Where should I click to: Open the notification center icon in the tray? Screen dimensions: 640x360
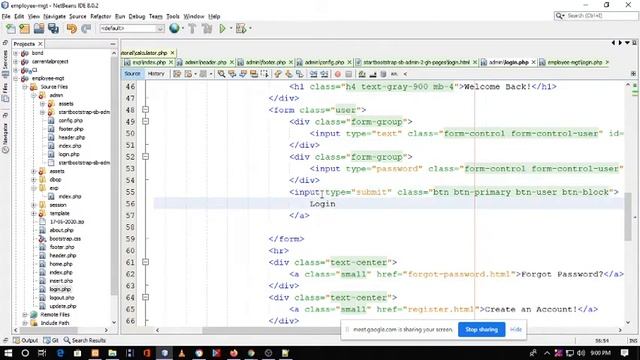[x=624, y=353]
